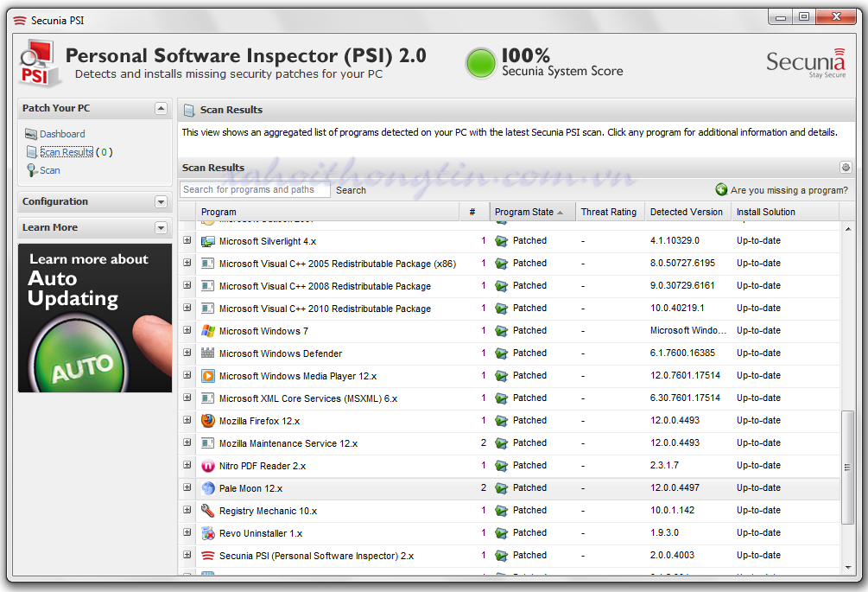Click the Visual C++ 2010 Redistributable icon
The image size is (868, 592).
[x=207, y=309]
